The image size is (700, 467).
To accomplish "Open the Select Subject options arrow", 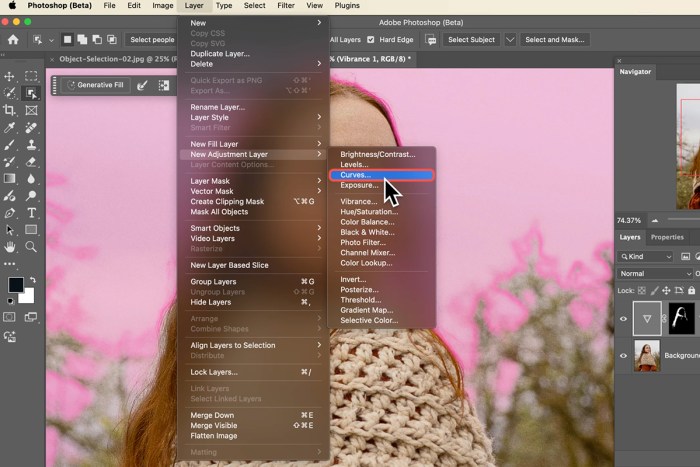I will point(510,40).
